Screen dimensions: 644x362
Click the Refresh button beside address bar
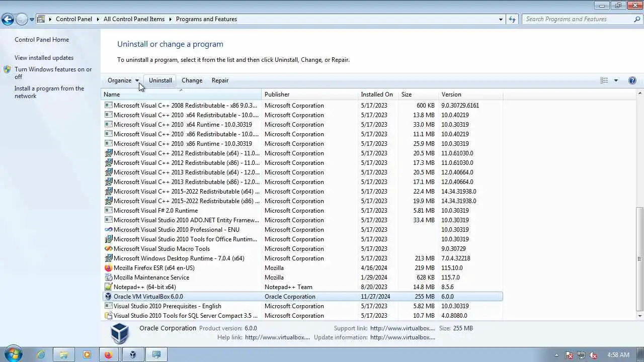click(512, 19)
